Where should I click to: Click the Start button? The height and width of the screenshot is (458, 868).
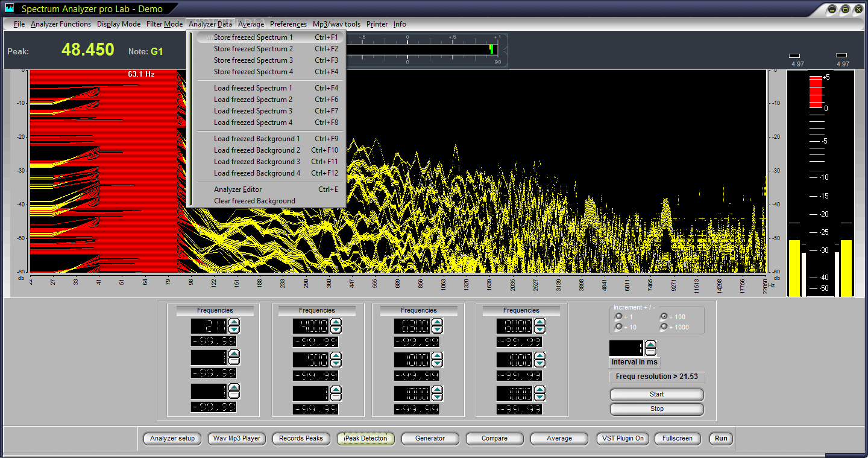click(x=657, y=395)
